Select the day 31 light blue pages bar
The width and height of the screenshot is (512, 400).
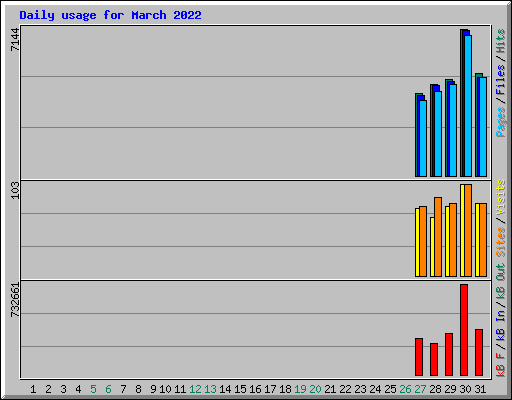tap(483, 127)
